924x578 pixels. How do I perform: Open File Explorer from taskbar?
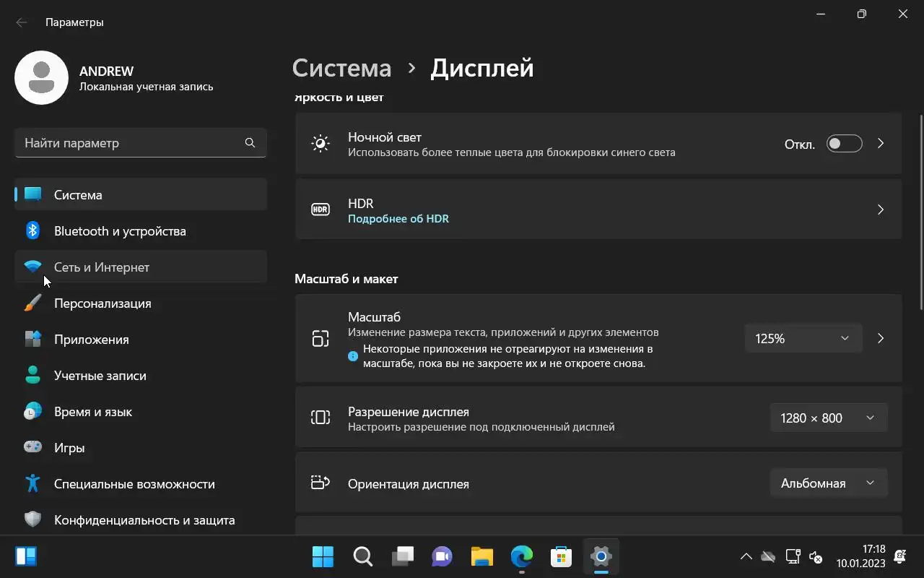click(x=481, y=556)
